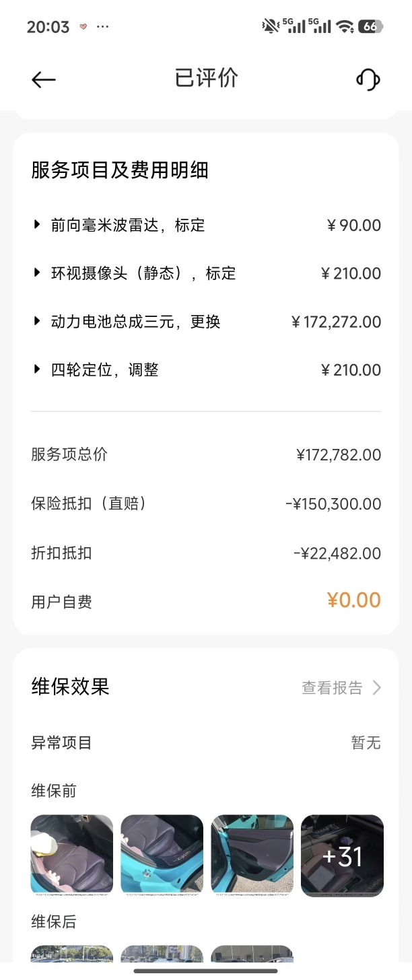Expand the 四轮定位 调整 item
Screen dimensions: 412x980
click(x=38, y=370)
